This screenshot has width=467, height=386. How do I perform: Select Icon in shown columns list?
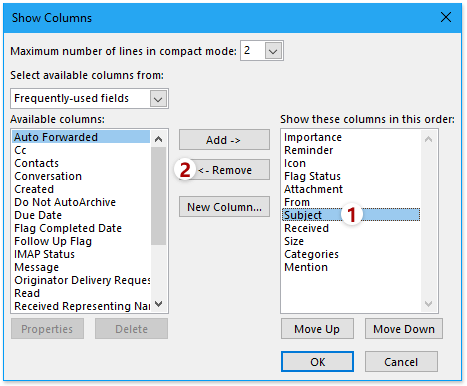pyautogui.click(x=351, y=163)
